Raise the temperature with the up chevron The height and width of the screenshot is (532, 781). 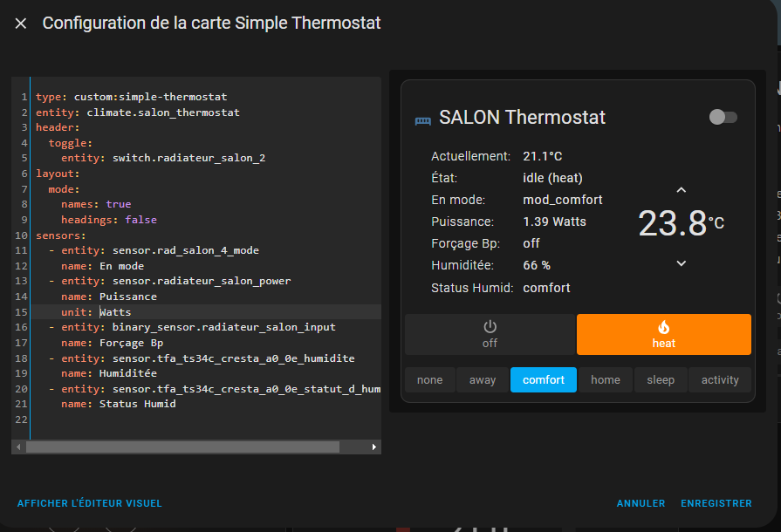[682, 190]
